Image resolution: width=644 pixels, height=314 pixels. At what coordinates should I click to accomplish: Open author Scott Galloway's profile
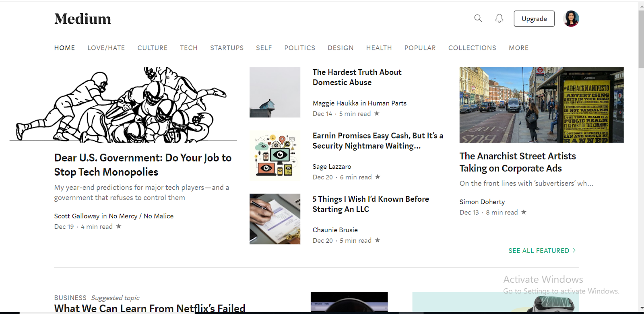[77, 216]
